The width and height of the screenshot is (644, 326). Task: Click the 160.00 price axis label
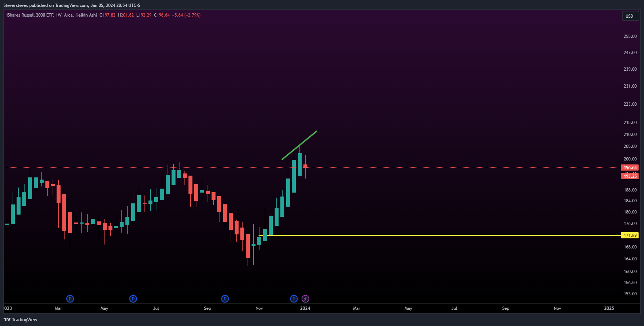630,272
